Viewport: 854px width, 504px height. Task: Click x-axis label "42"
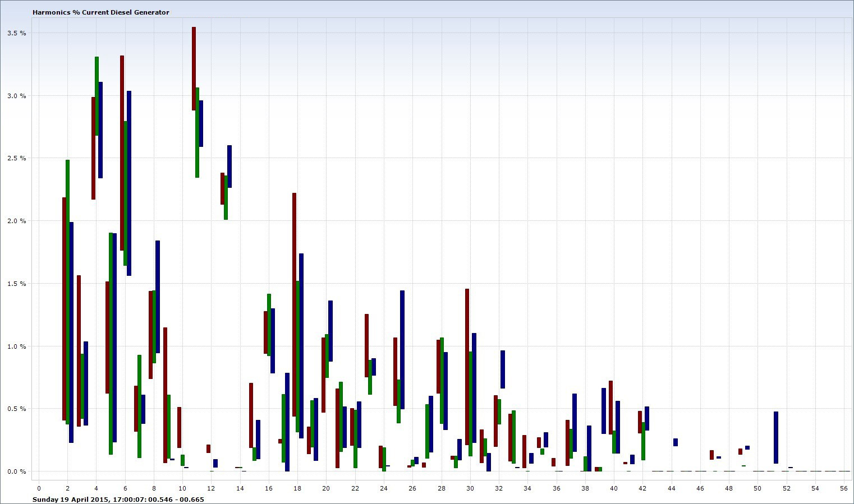642,489
